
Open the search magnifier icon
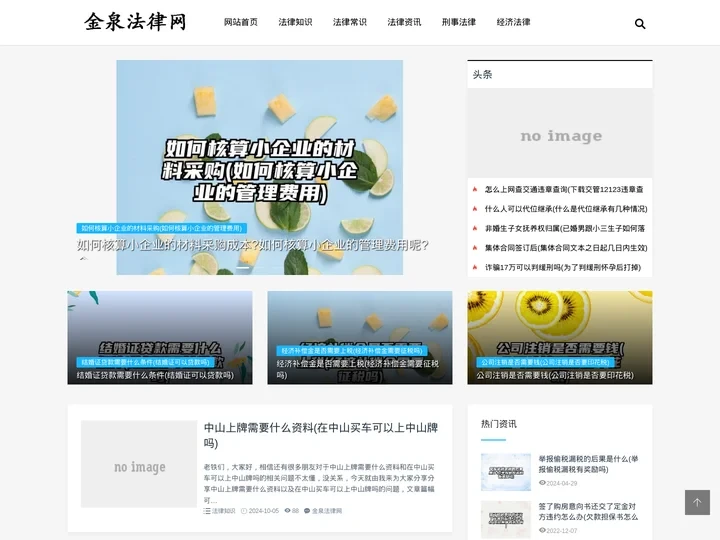point(640,23)
